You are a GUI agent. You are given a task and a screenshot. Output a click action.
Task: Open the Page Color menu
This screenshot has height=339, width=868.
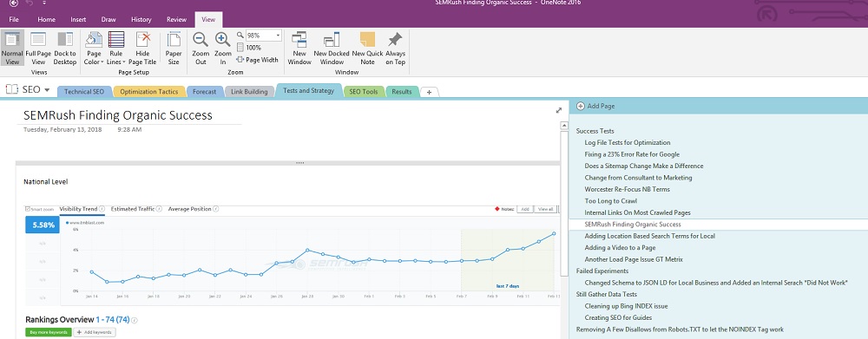94,48
